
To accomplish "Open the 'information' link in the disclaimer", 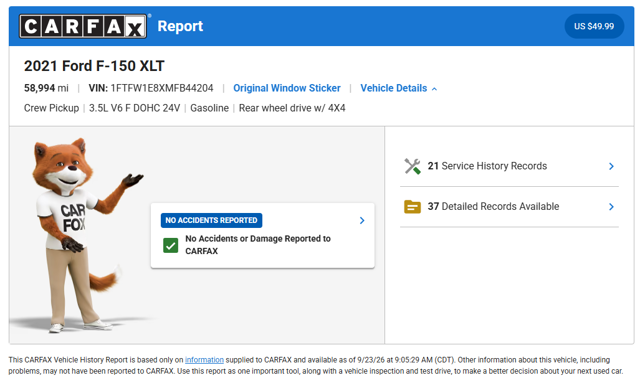I will pyautogui.click(x=204, y=360).
